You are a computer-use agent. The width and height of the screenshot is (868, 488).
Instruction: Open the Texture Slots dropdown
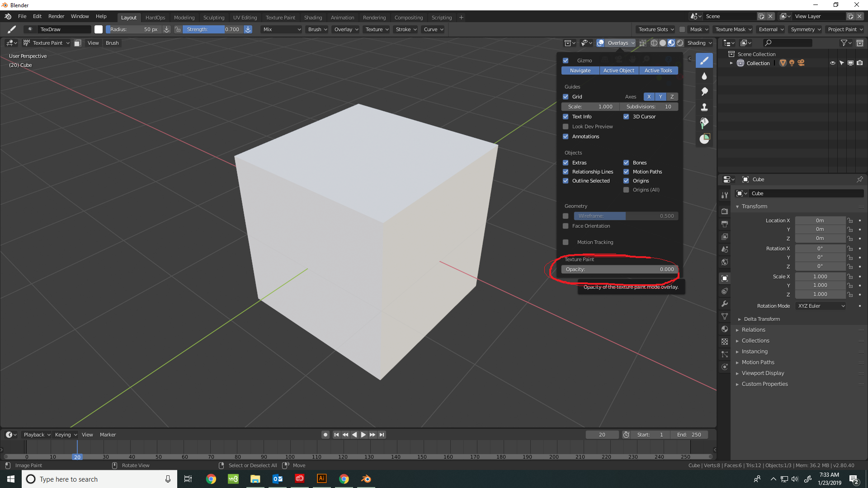pyautogui.click(x=656, y=29)
